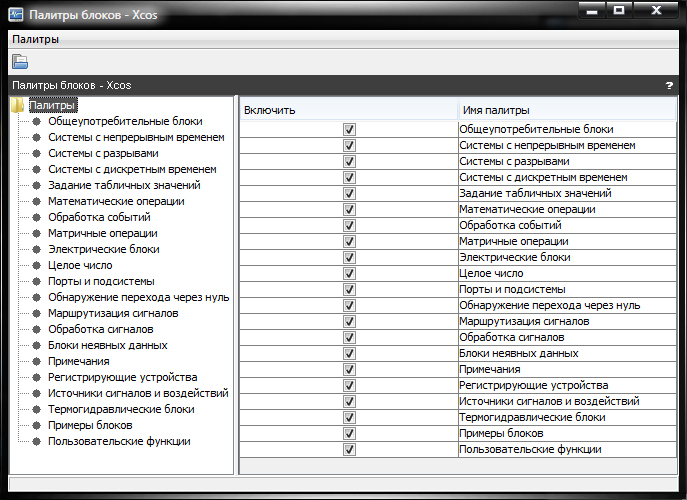This screenshot has width=687, height=500.
Task: Click the load palette toolbar icon
Action: tap(20, 62)
